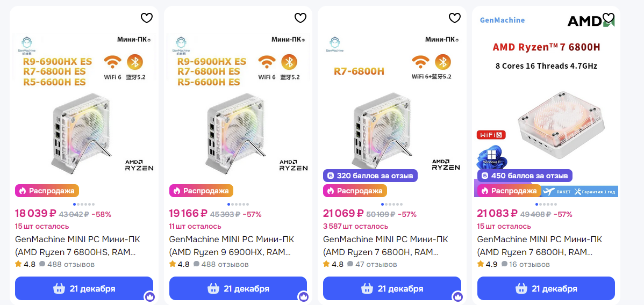Open GenMachine Ryzen 9 6900HX product title
The width and height of the screenshot is (644, 305).
(x=231, y=245)
